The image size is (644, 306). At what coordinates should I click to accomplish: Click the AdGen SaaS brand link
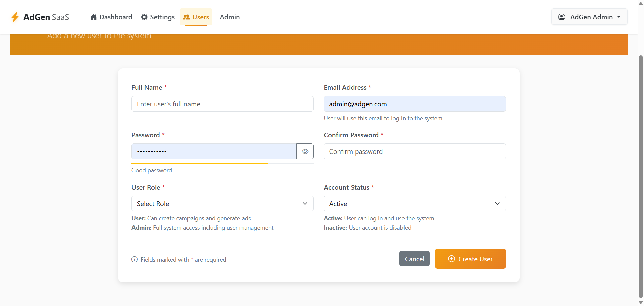40,17
